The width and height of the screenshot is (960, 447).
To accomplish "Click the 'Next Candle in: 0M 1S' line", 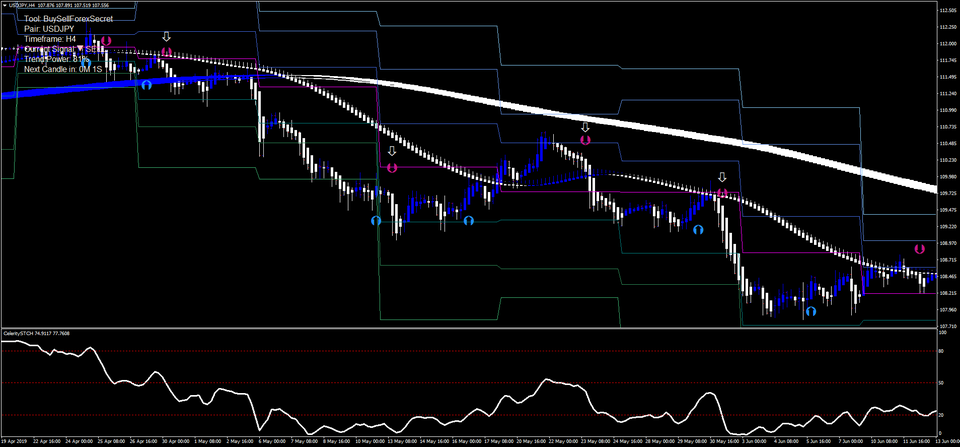I will (x=63, y=69).
